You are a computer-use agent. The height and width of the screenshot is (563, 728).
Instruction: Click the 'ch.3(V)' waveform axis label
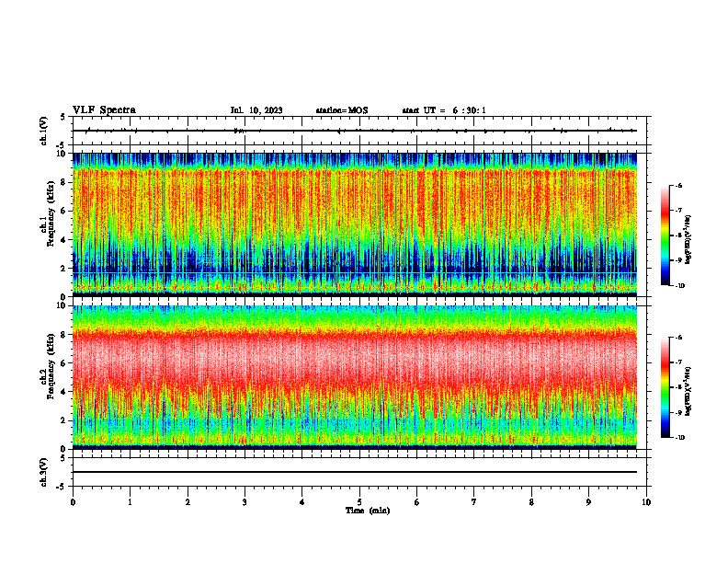coord(43,473)
